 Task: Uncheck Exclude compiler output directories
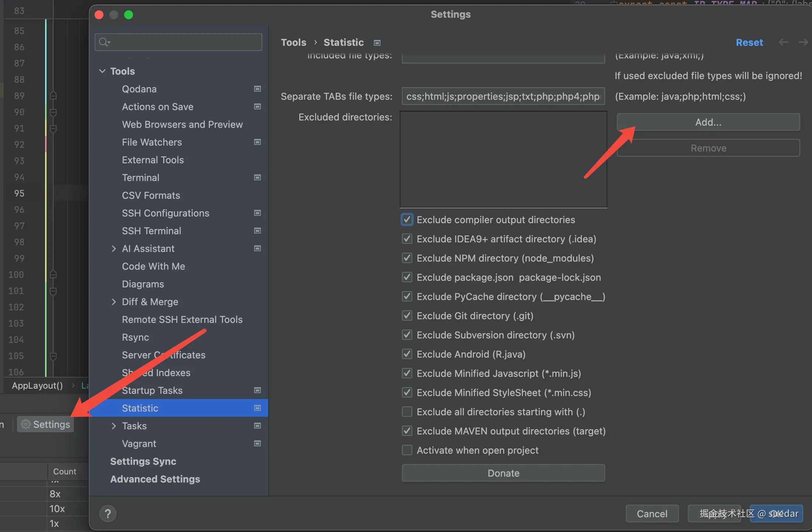pyautogui.click(x=407, y=220)
